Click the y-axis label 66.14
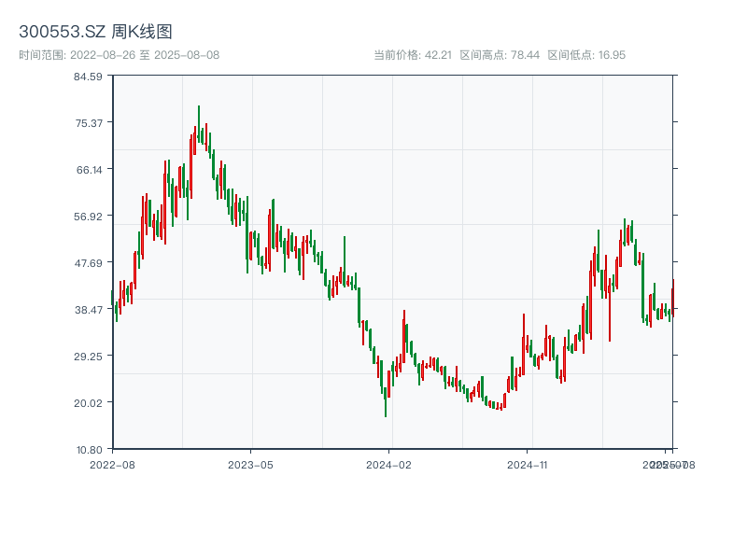Viewport: 747px width, 560px height. pyautogui.click(x=89, y=170)
